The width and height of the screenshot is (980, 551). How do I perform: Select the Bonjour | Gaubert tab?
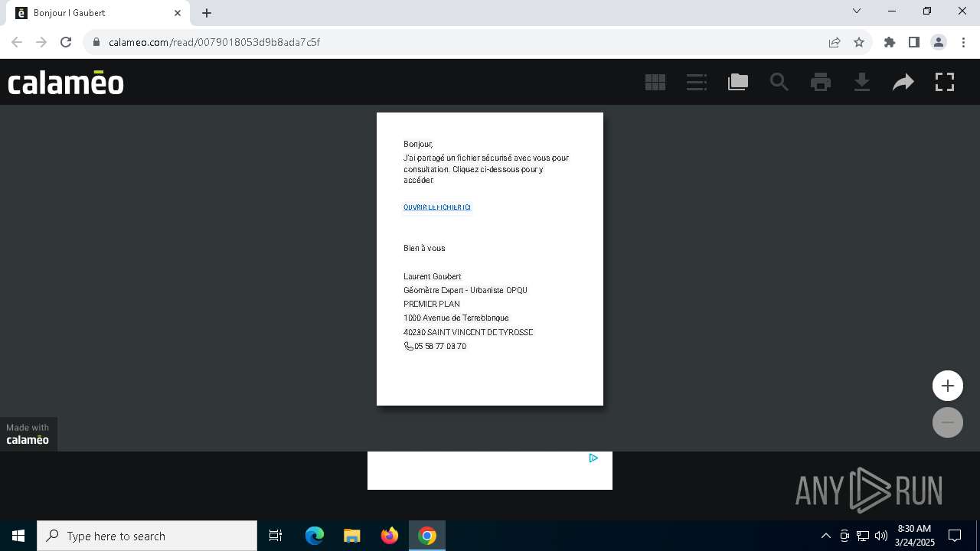[x=96, y=13]
